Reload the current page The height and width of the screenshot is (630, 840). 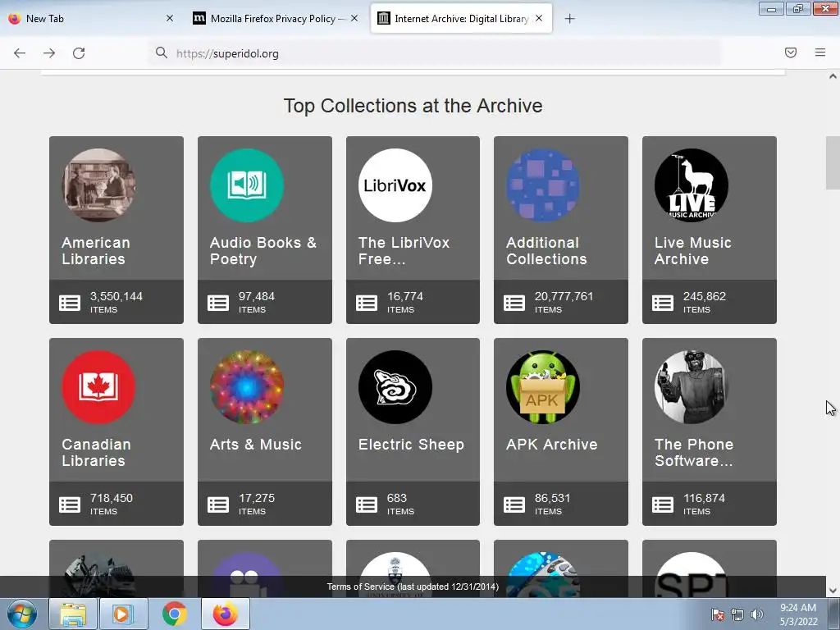pyautogui.click(x=79, y=53)
